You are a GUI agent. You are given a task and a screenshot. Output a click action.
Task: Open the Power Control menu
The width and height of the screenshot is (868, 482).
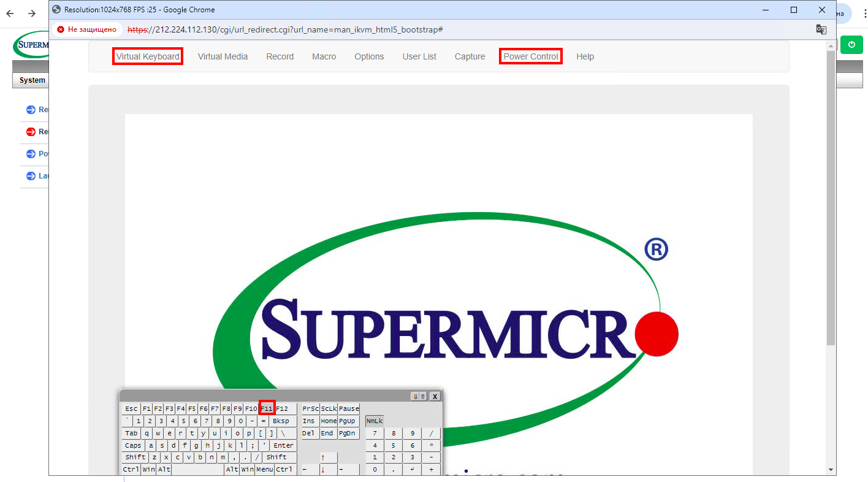[x=531, y=56]
